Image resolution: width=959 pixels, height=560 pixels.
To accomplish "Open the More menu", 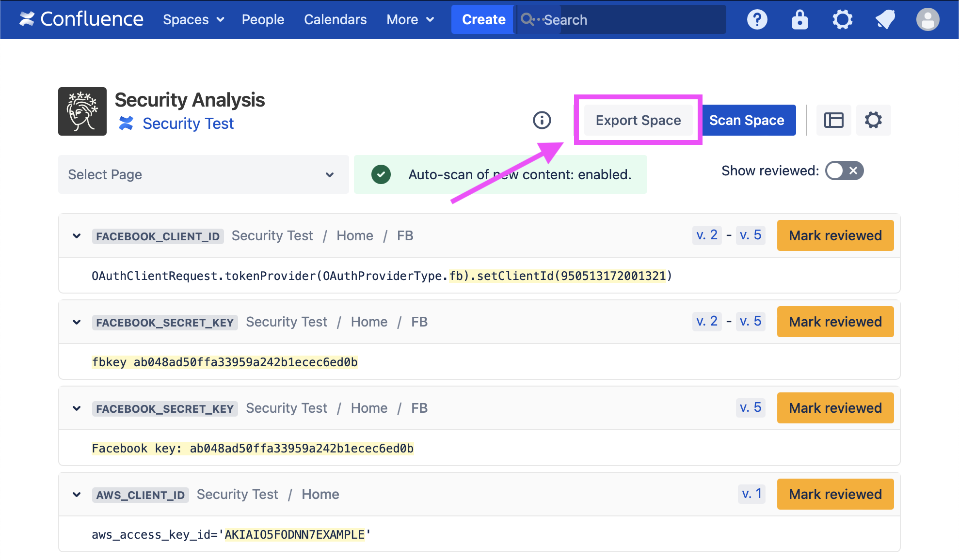I will pyautogui.click(x=410, y=19).
